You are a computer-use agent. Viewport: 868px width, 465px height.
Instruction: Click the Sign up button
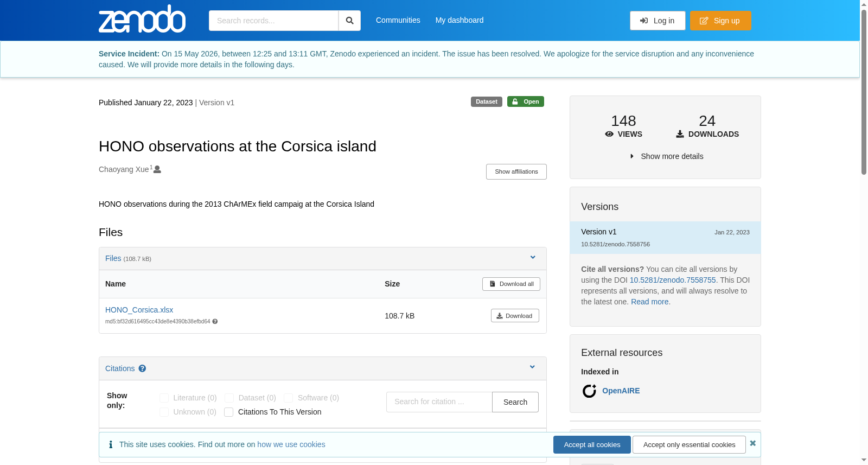(720, 21)
